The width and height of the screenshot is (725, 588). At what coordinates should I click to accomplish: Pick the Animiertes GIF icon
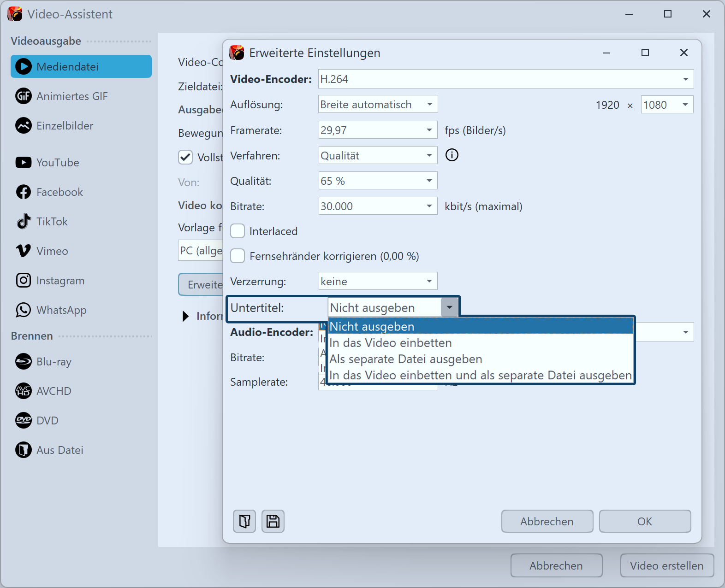(23, 96)
